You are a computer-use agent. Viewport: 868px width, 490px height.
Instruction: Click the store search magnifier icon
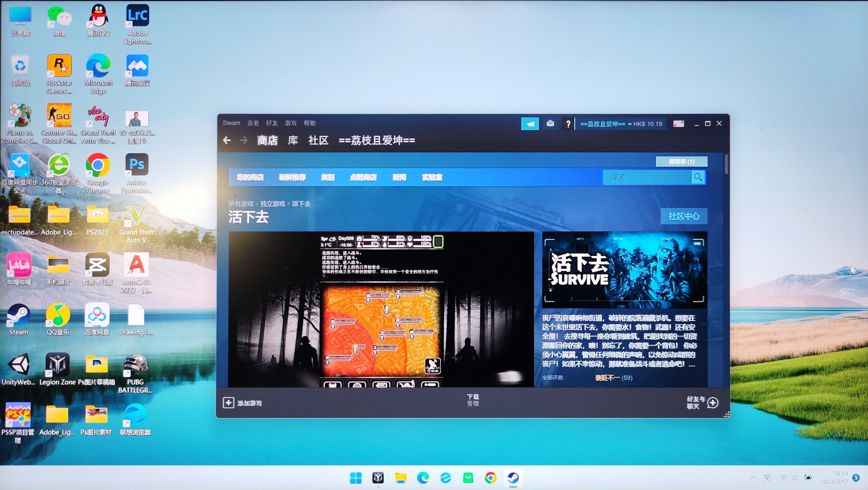pyautogui.click(x=698, y=177)
